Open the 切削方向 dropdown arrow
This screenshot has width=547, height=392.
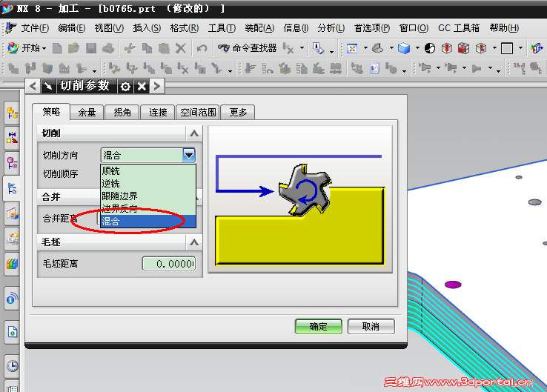click(189, 155)
